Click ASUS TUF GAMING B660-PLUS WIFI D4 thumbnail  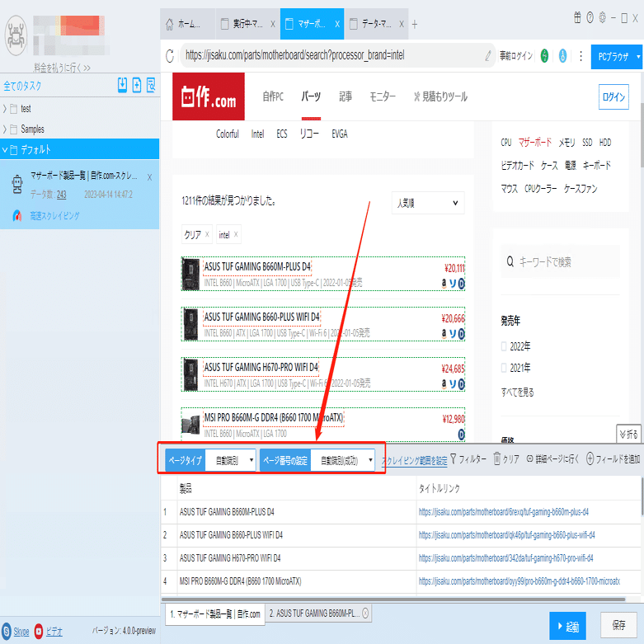pos(190,324)
